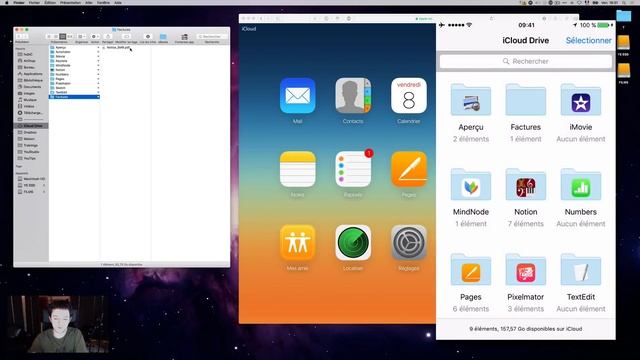Open the Rappels app with red badge
Viewport: 640px width, 360px height.
click(x=353, y=169)
